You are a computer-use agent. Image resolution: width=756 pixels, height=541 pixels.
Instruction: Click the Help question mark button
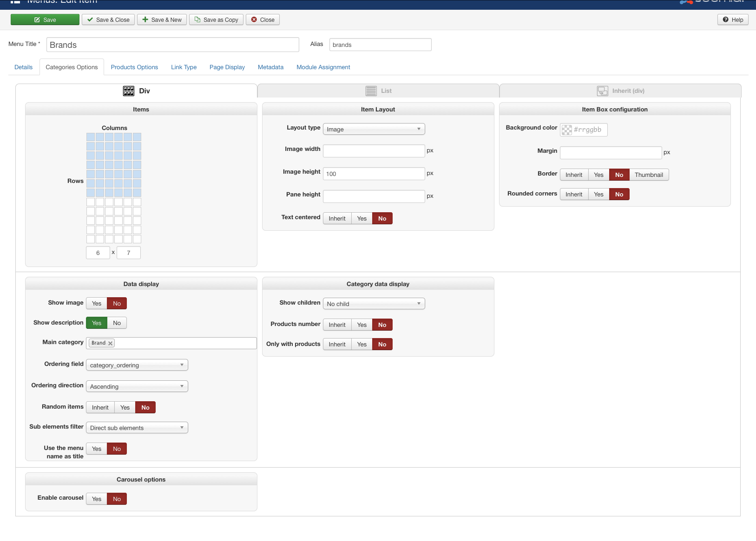[x=733, y=20]
